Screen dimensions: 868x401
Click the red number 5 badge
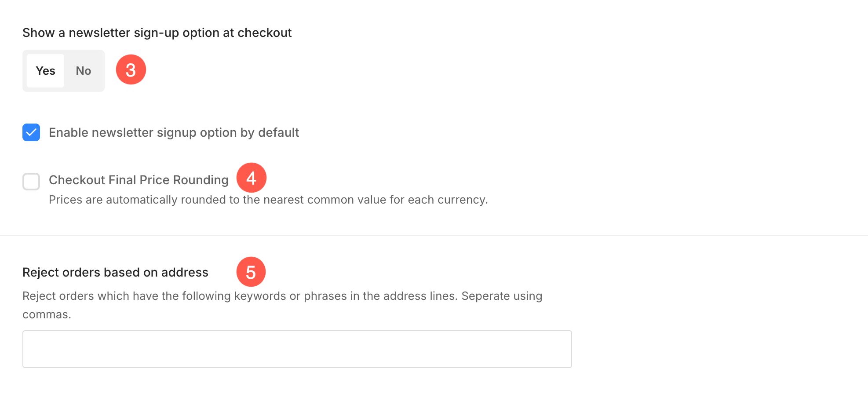coord(251,272)
